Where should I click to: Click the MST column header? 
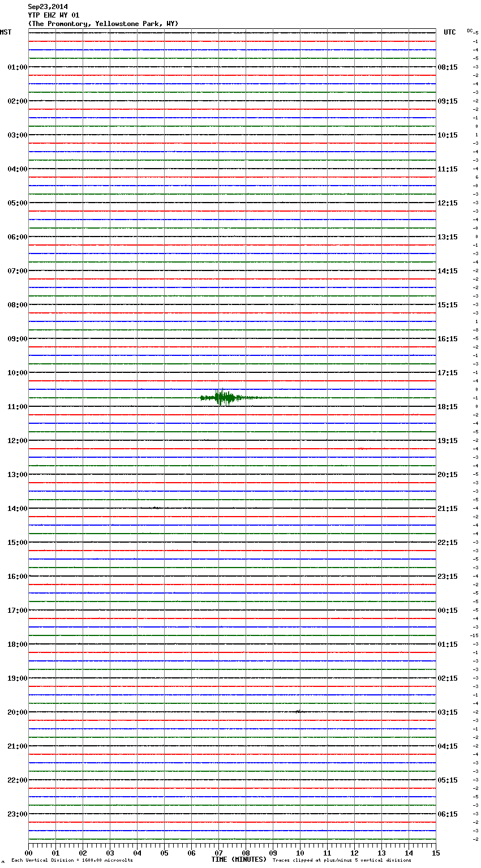coord(6,32)
